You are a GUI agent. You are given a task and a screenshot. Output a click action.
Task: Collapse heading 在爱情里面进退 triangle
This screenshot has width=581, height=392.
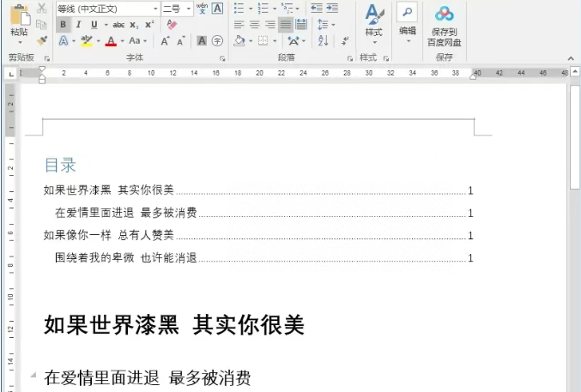click(x=33, y=375)
